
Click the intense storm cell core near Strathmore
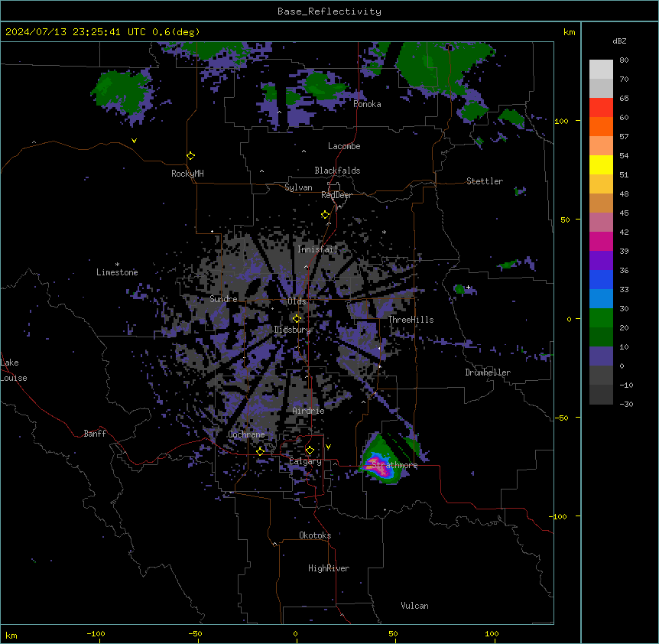pos(381,468)
